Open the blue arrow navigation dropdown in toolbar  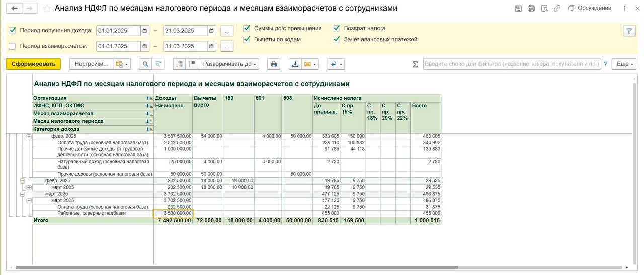[336, 64]
